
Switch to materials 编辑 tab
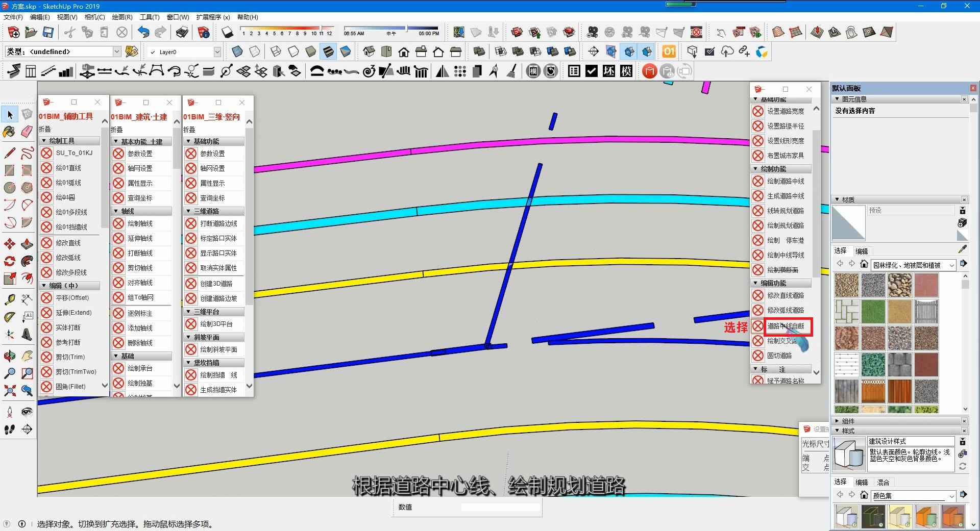coord(862,251)
